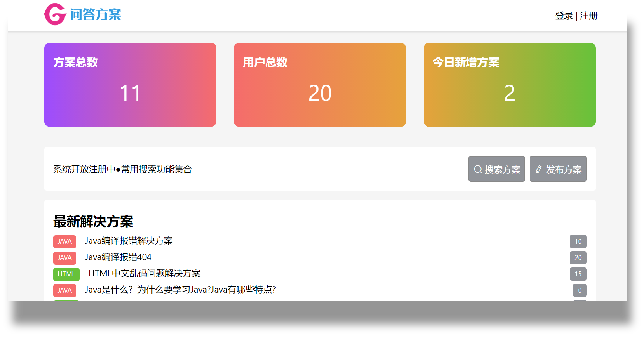Image resolution: width=644 pixels, height=337 pixels.
Task: Click the 今日新增方案 statistics card
Action: [509, 85]
